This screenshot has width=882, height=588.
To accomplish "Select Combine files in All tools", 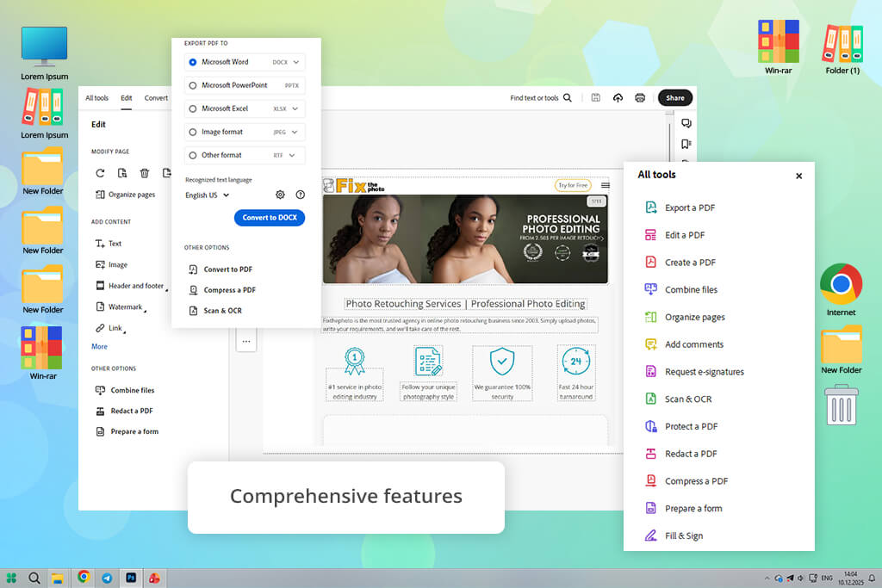I will click(x=681, y=289).
